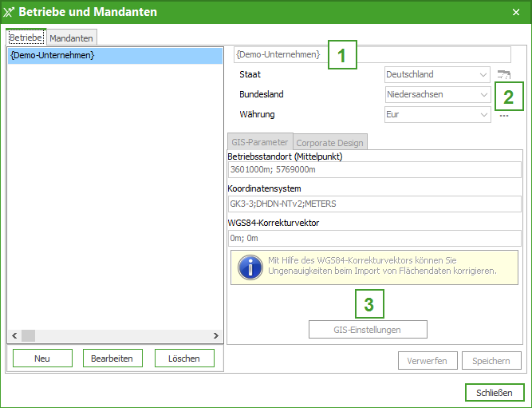
Task: Click the icon next to the Staat dropdown
Action: coord(502,75)
